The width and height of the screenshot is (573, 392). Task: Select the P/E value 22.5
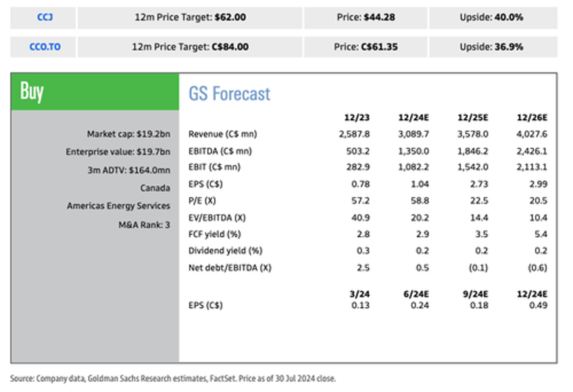[x=479, y=201]
